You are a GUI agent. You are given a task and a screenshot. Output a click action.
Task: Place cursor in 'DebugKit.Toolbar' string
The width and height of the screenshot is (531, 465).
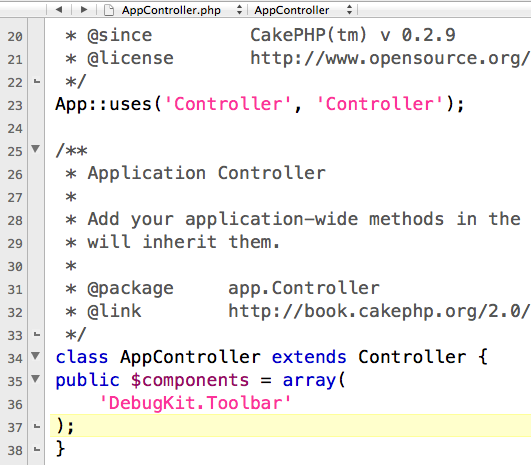tap(195, 403)
